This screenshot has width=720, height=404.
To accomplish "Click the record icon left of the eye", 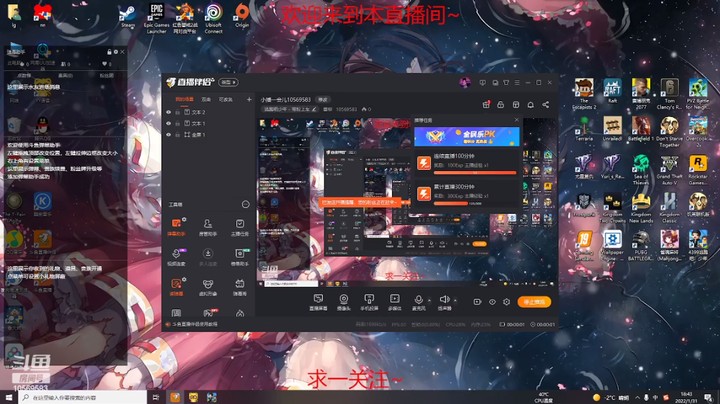I will point(477,302).
